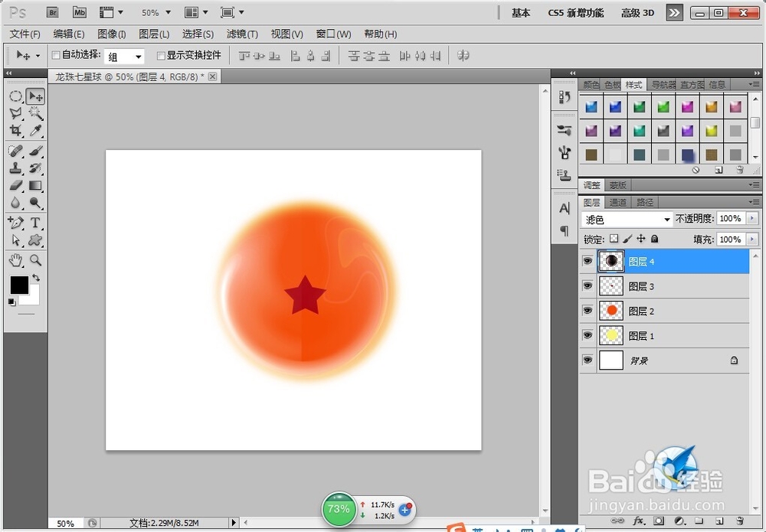Select the Polygonal Lasso tool
766x532 pixels.
point(15,114)
